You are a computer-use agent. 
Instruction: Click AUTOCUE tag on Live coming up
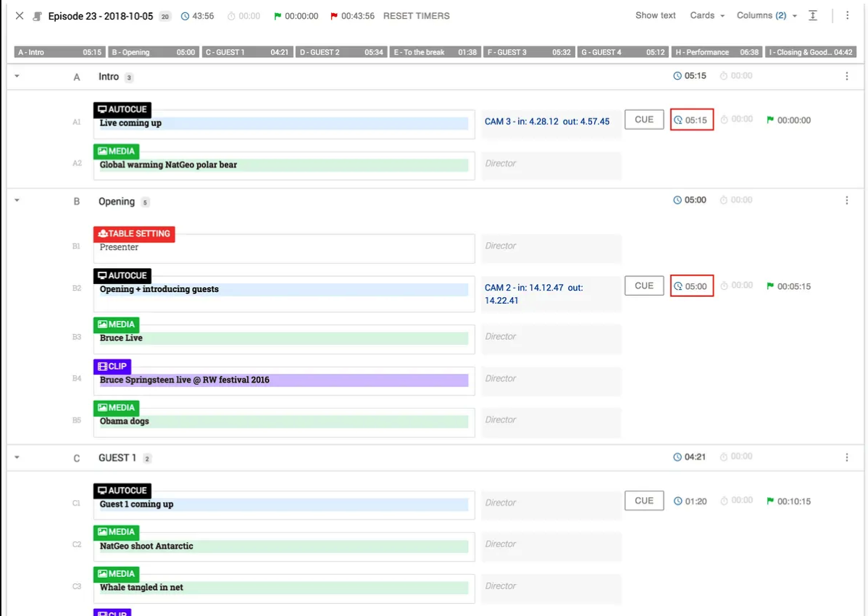[x=122, y=109]
